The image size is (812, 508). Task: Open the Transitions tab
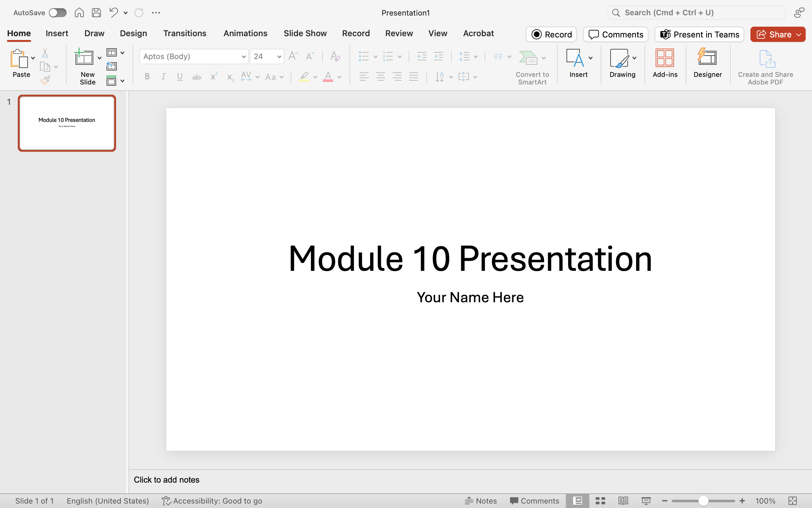[x=185, y=33]
